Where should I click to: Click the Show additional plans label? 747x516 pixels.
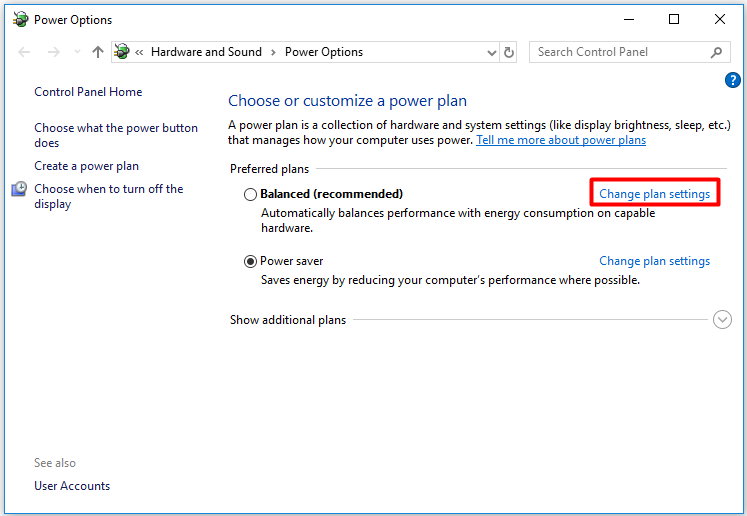tap(288, 320)
